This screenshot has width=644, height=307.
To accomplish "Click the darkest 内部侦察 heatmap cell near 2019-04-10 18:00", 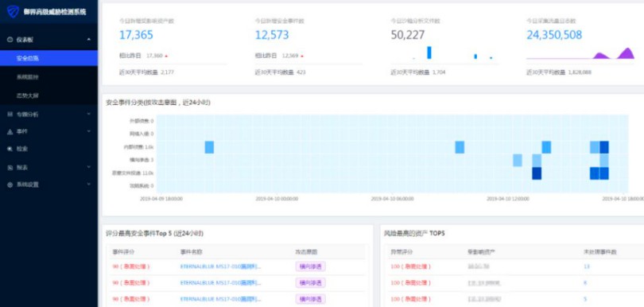I will tap(603, 147).
